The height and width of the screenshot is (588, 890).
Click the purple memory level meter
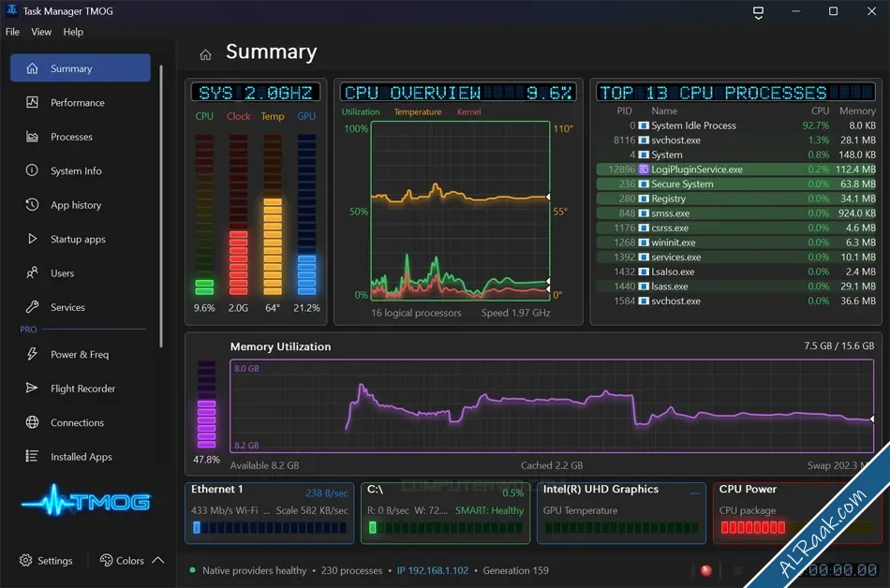pos(206,404)
